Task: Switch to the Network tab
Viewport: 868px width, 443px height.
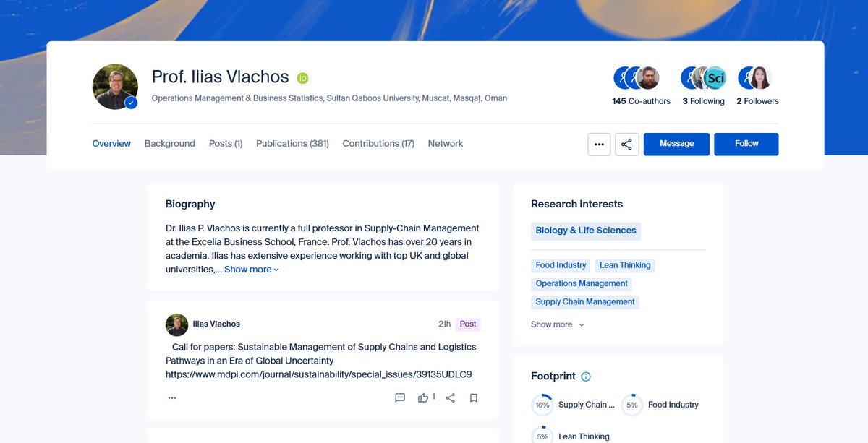Action: tap(446, 144)
